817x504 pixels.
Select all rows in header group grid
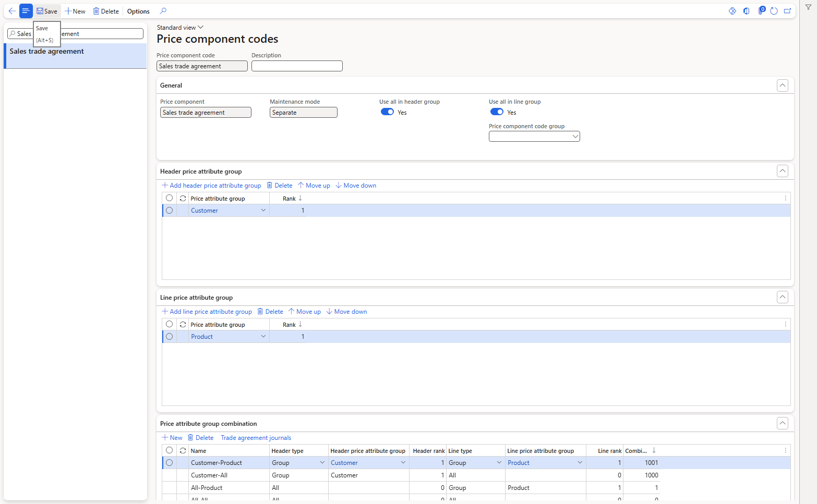[169, 198]
